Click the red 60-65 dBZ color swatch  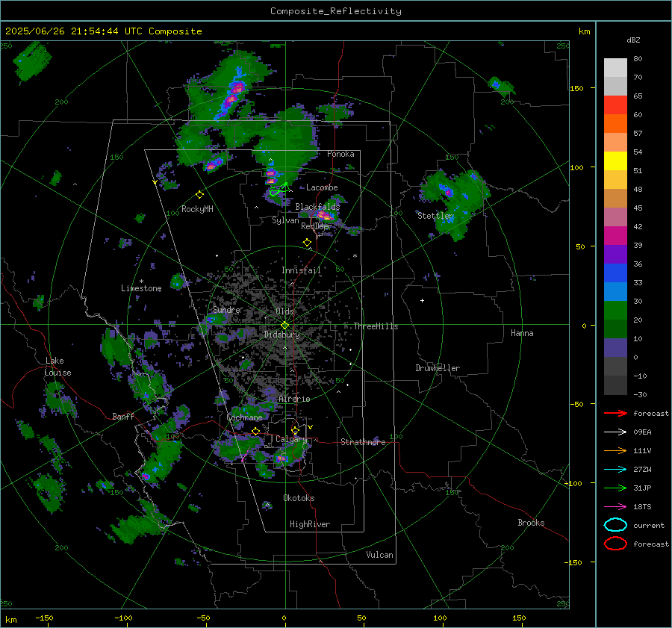(x=615, y=105)
